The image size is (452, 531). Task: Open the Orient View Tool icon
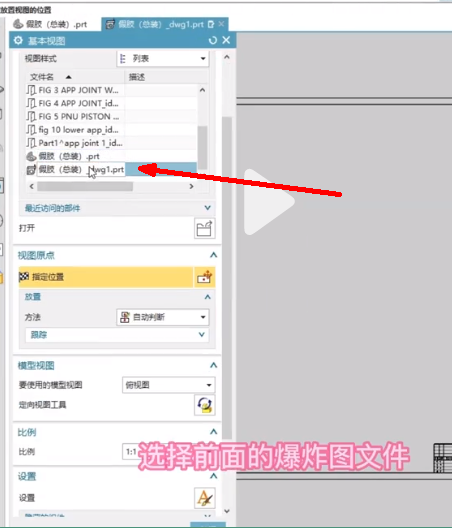click(x=205, y=405)
